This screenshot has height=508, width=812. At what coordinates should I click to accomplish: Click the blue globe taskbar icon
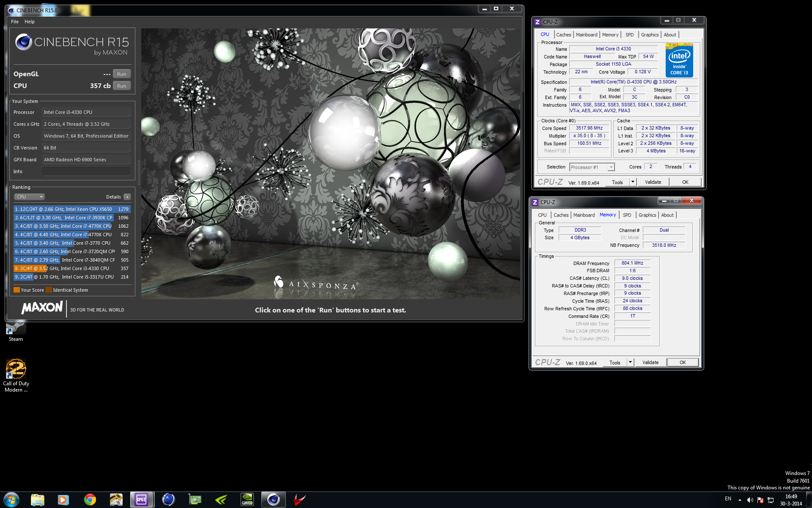click(x=168, y=500)
